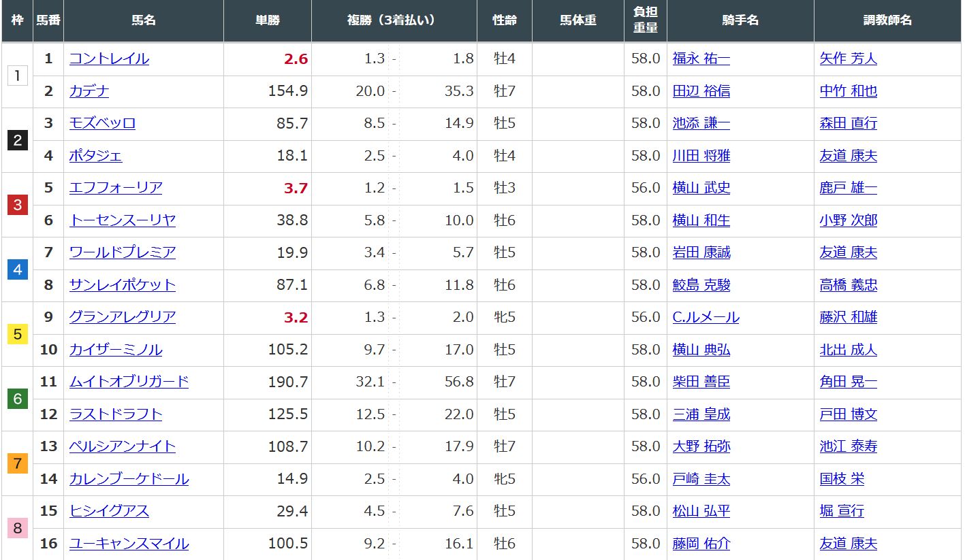The image size is (965, 560).
Task: Open trainer 矢作 芳人 profile
Action: (848, 59)
